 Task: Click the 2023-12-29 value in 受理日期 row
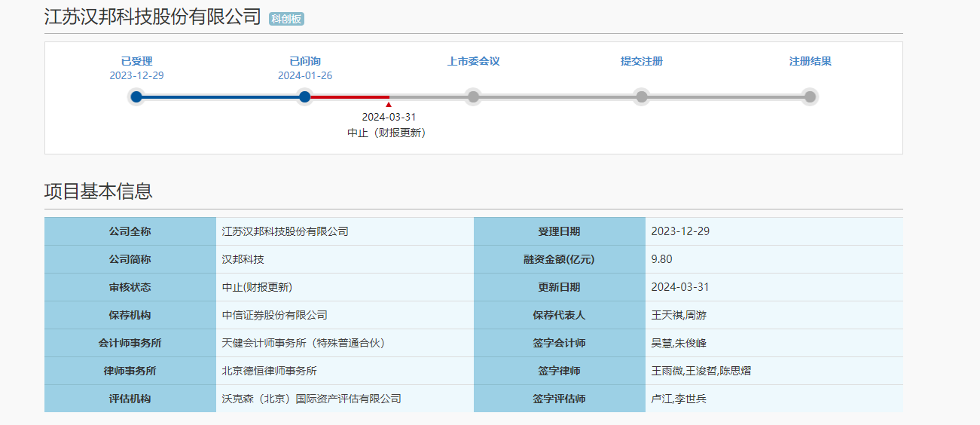click(x=680, y=231)
